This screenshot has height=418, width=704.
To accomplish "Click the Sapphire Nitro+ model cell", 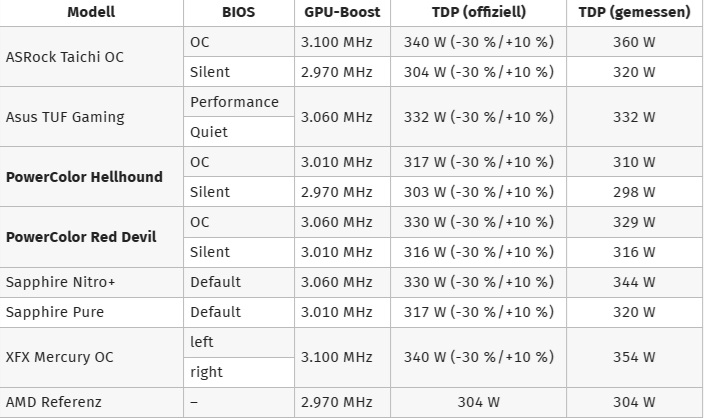I will [60, 282].
